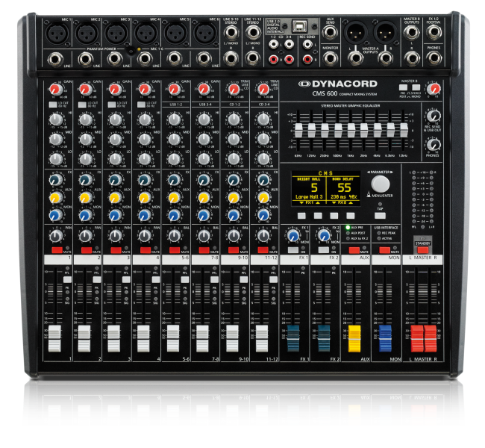Click the PARAMETER menu/enter rotary encoder
This screenshot has width=485, height=448.
(381, 184)
